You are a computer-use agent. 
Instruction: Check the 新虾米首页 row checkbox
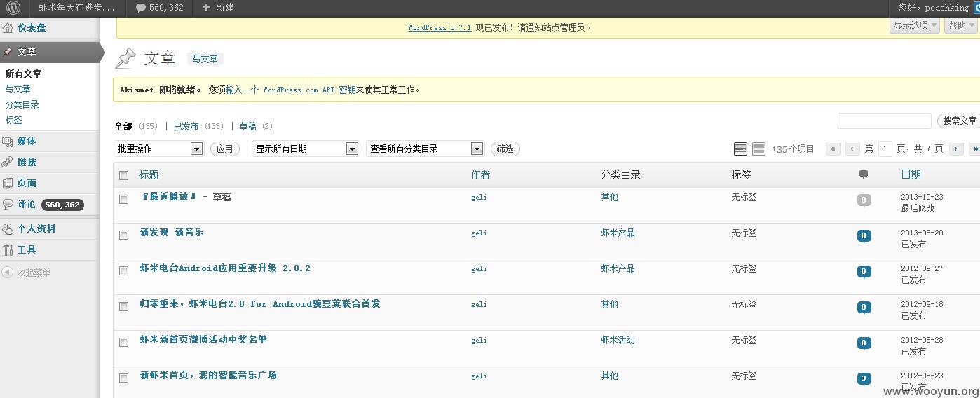tap(123, 378)
